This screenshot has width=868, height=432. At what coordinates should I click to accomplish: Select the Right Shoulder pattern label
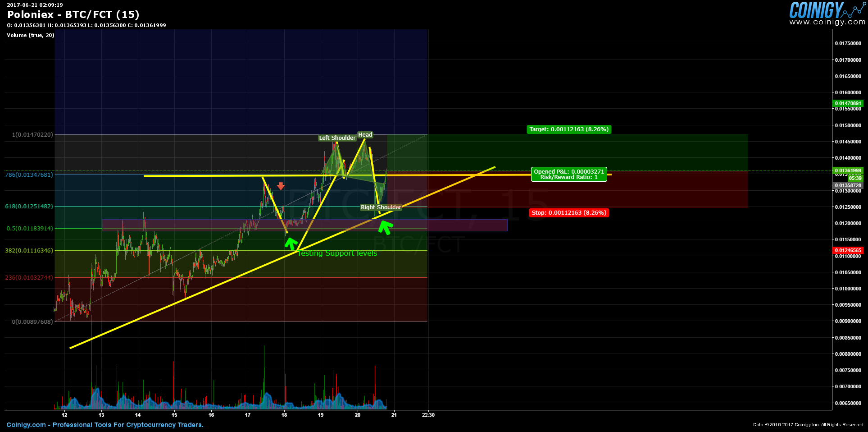coord(381,207)
